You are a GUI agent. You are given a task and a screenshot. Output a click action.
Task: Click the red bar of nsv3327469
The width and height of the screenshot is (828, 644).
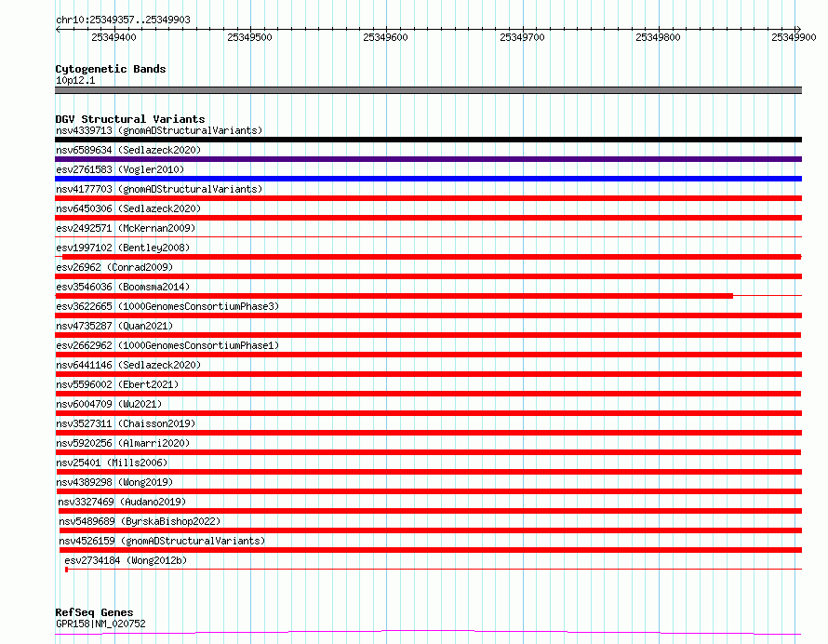point(430,511)
